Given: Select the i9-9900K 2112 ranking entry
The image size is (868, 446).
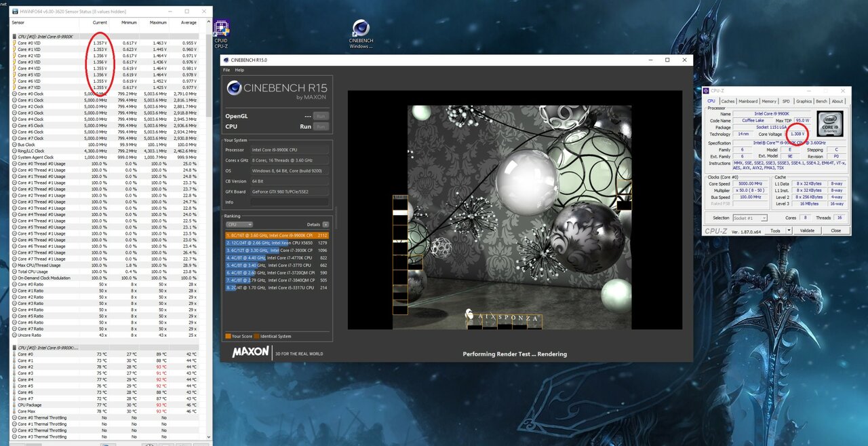Looking at the screenshot, I should (277, 235).
